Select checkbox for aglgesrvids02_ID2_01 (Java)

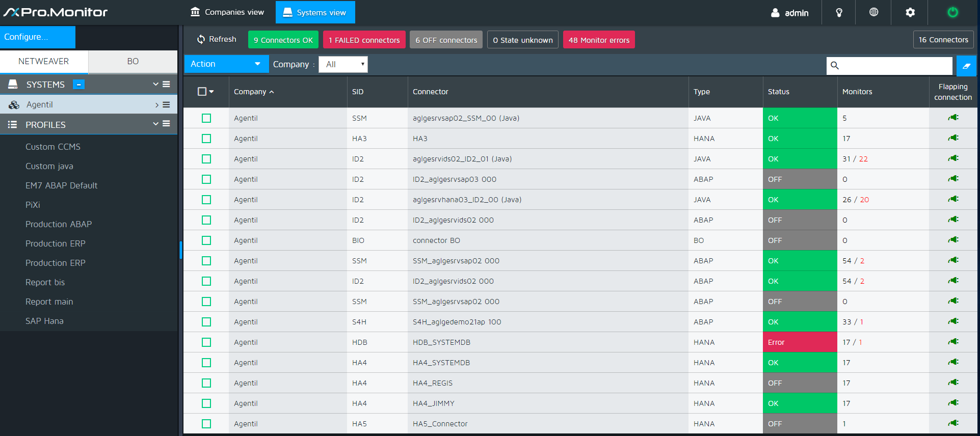pyautogui.click(x=206, y=159)
